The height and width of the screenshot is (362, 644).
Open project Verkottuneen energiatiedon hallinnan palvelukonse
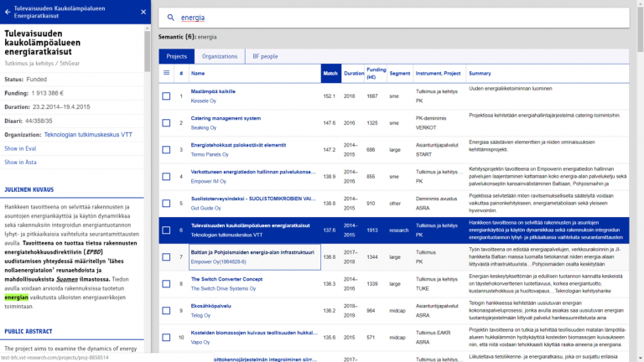click(x=253, y=172)
